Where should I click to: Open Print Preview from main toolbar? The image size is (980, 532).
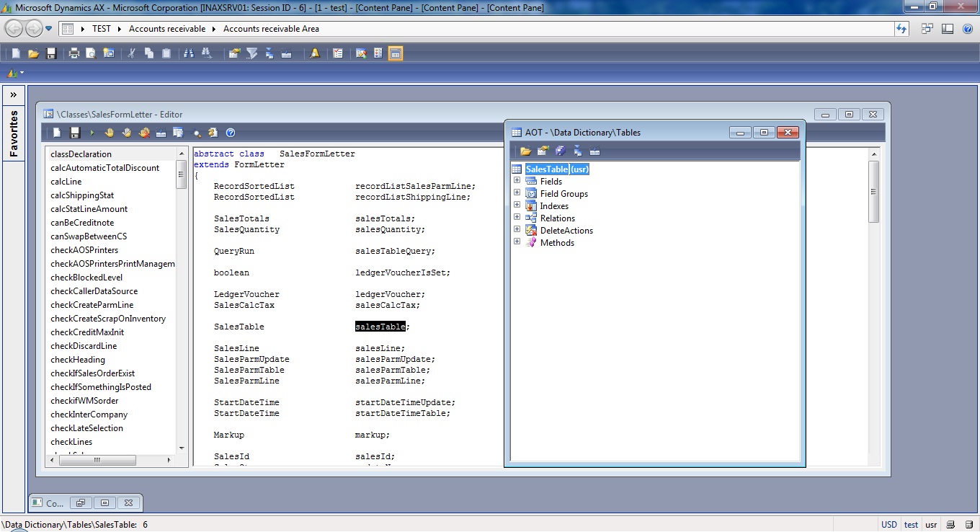pyautogui.click(x=91, y=53)
